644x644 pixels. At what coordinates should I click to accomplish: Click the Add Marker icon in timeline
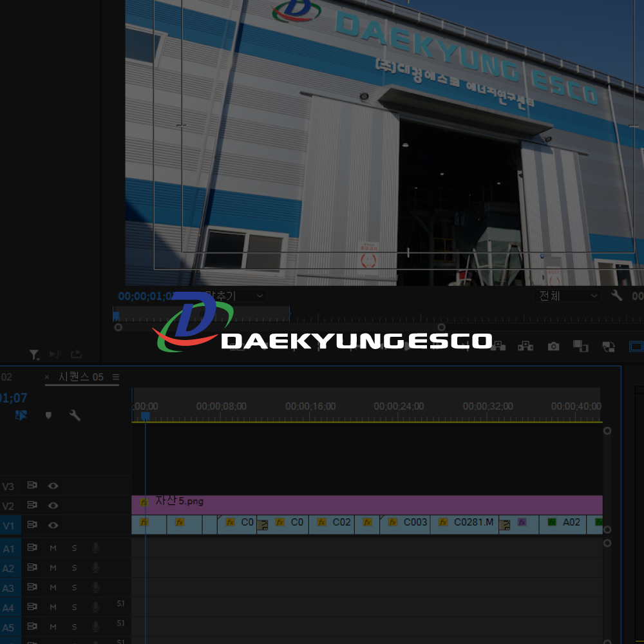(x=48, y=415)
